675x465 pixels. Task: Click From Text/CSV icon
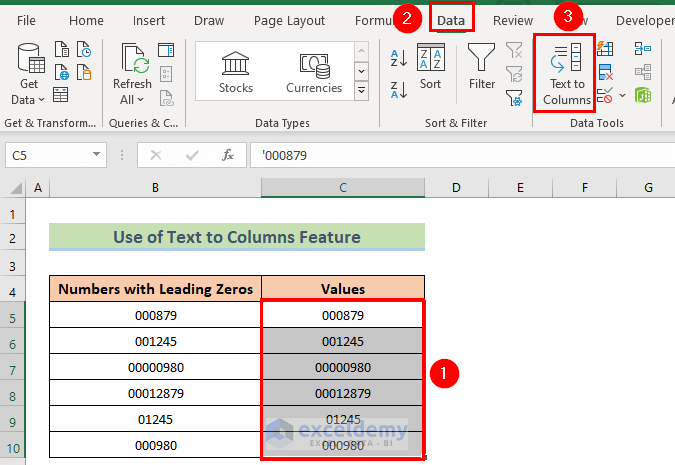(62, 49)
